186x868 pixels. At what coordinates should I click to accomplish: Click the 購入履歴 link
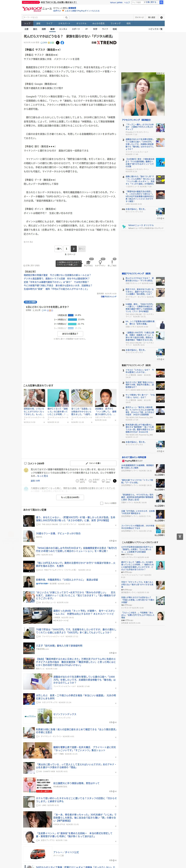(x=152, y=18)
